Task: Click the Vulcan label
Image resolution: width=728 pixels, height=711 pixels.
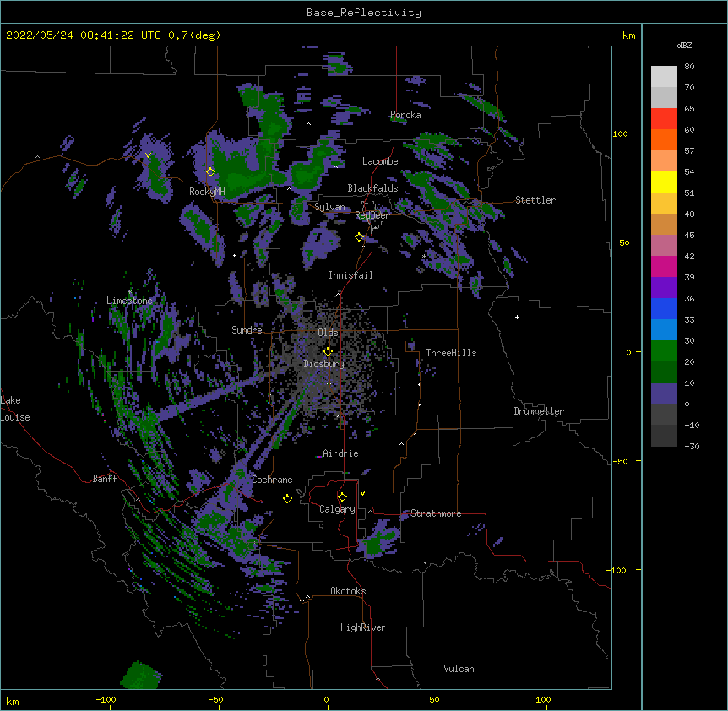Action: pyautogui.click(x=459, y=669)
